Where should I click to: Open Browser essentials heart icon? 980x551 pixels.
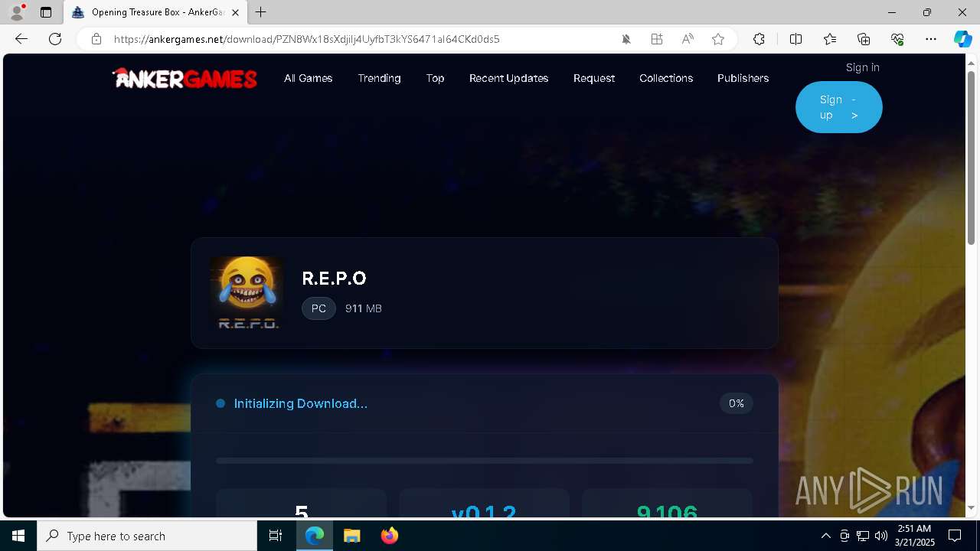(x=897, y=39)
